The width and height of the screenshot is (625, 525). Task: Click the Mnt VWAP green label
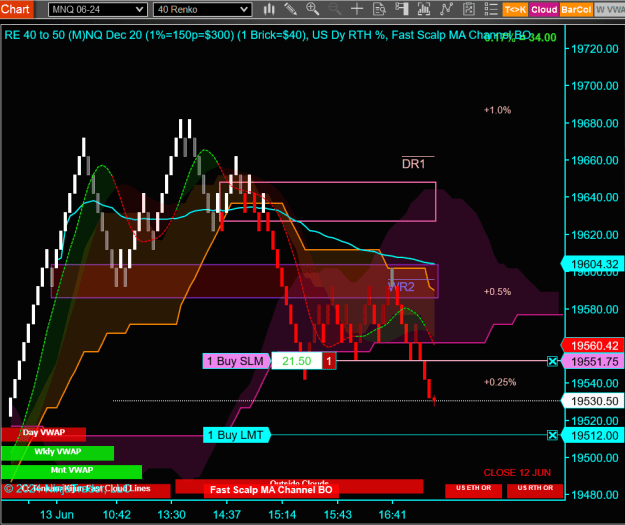point(72,471)
